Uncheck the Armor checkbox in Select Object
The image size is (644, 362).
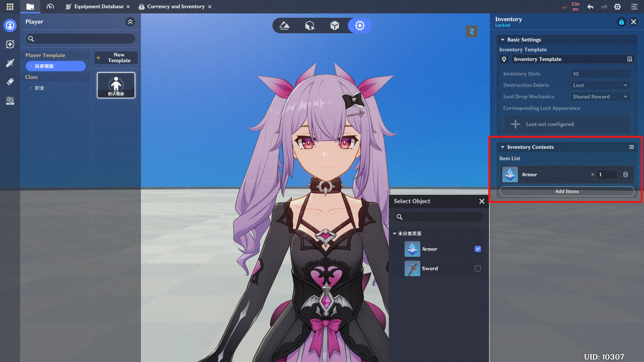[478, 249]
